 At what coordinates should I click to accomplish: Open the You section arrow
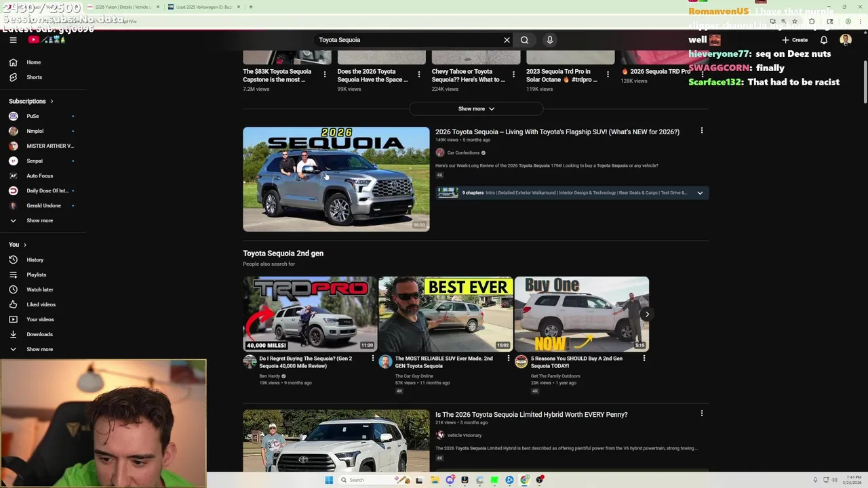(25, 245)
